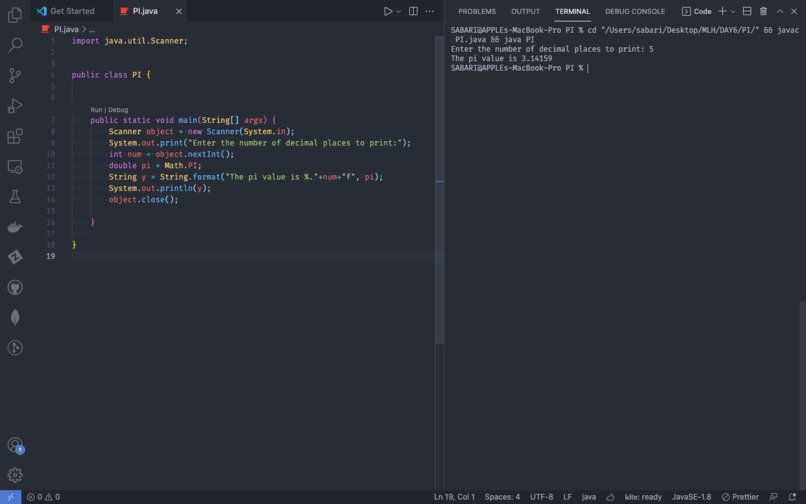Open the OUTPUT panel tab

click(x=525, y=11)
